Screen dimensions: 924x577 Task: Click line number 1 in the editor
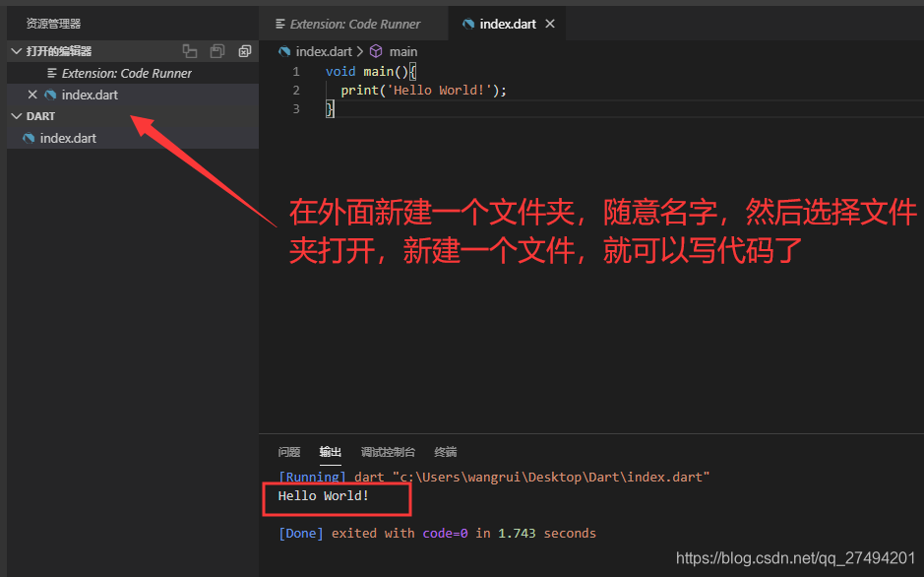point(296,72)
